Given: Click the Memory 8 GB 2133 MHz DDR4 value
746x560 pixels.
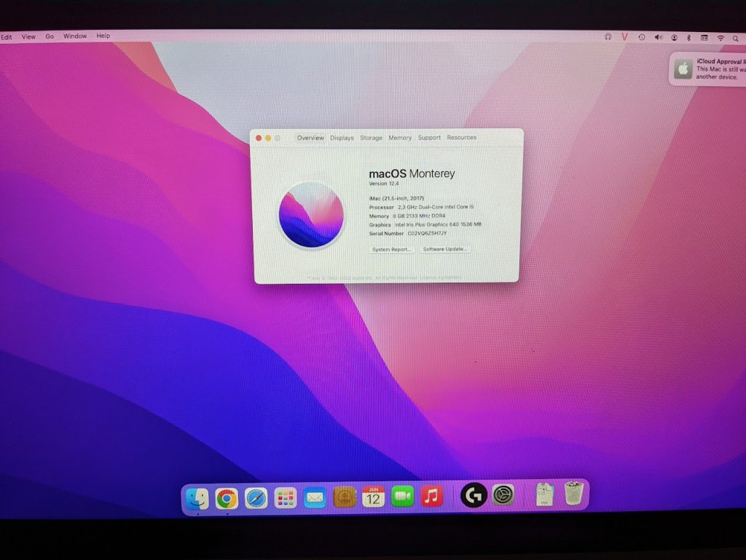Looking at the screenshot, I should click(419, 216).
